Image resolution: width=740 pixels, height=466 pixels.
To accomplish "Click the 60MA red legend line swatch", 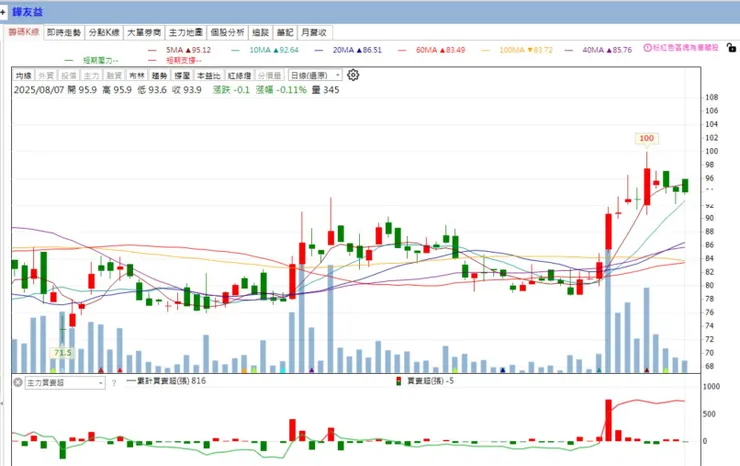I will pyautogui.click(x=402, y=50).
